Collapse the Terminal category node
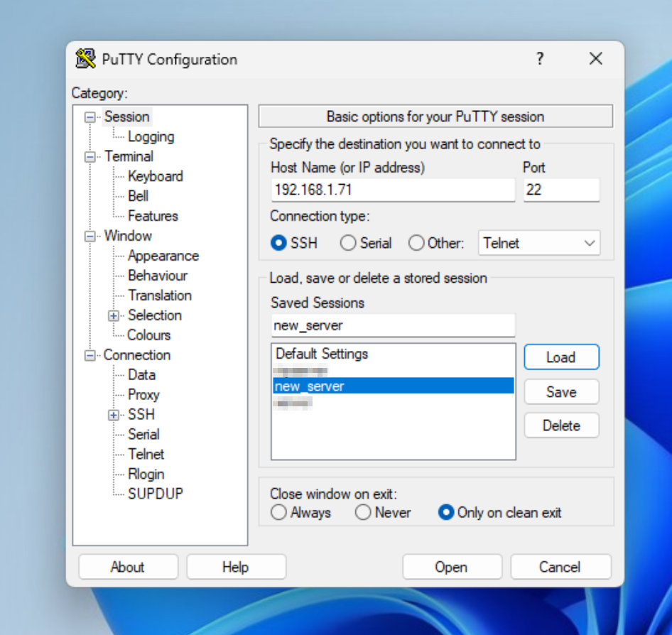672x635 pixels. click(x=90, y=157)
